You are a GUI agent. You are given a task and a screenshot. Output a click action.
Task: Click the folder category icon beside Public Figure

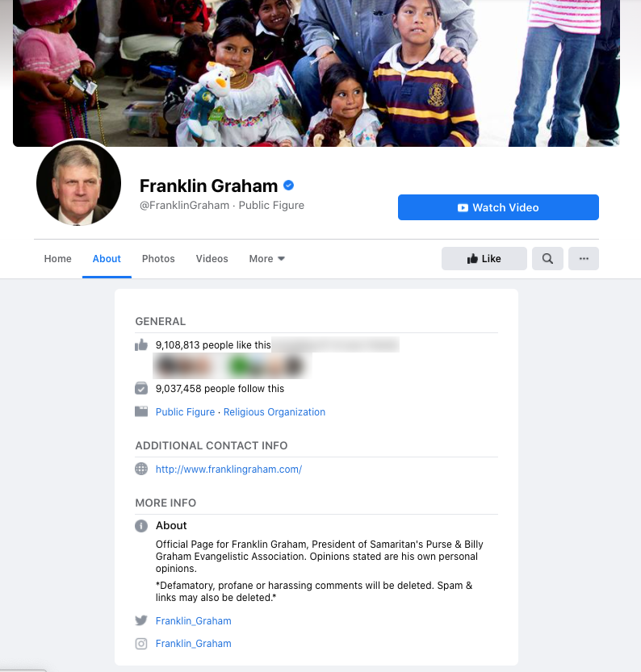click(x=141, y=412)
